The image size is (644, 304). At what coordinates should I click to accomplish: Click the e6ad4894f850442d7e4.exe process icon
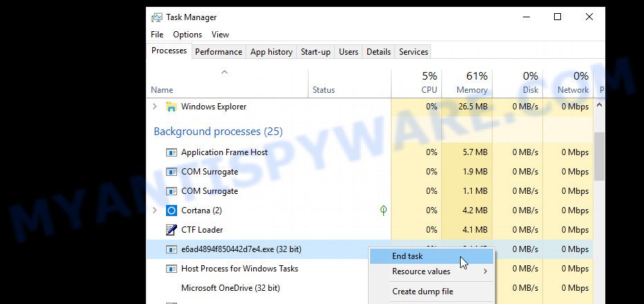point(172,249)
